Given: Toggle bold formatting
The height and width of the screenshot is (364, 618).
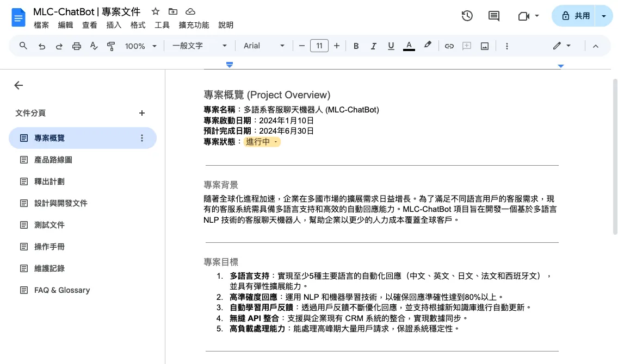Looking at the screenshot, I should pos(356,46).
